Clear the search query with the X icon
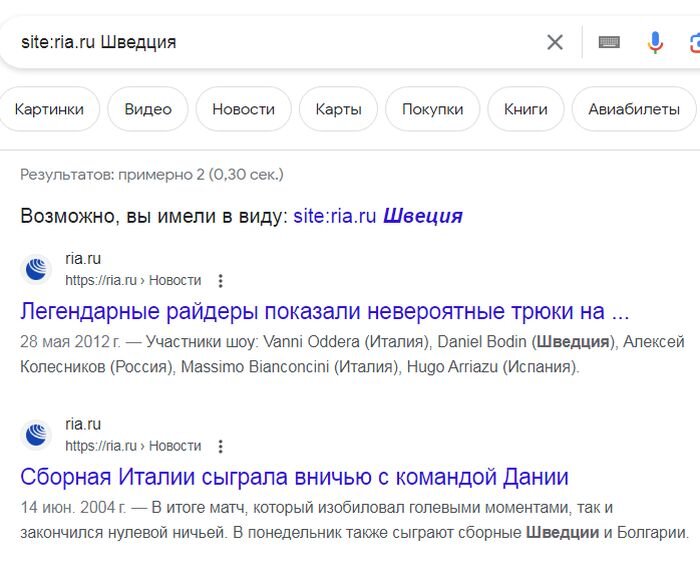This screenshot has height=561, width=700. coord(555,42)
